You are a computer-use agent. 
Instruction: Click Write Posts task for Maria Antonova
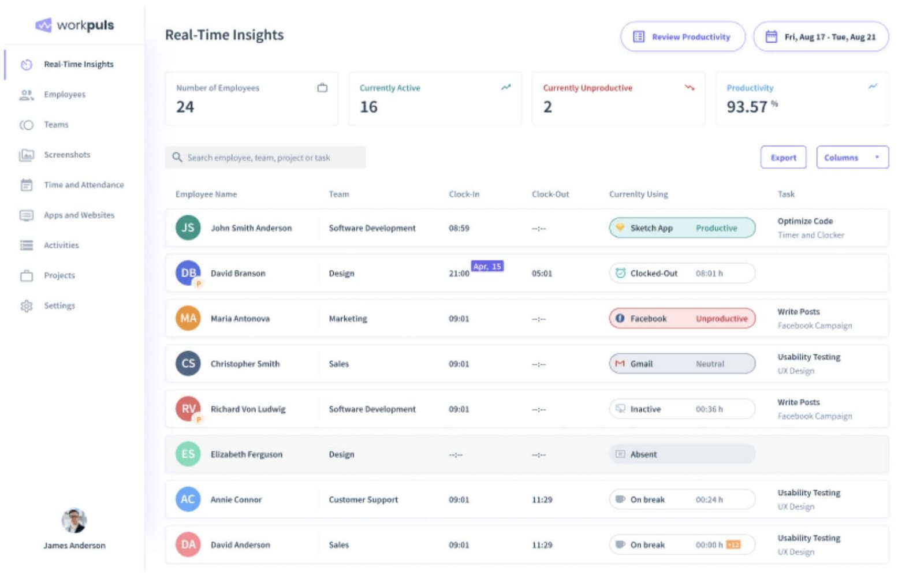[x=799, y=312]
